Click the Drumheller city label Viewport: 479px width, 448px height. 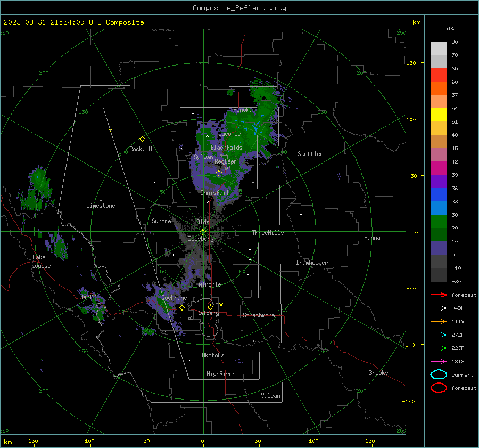tap(312, 263)
